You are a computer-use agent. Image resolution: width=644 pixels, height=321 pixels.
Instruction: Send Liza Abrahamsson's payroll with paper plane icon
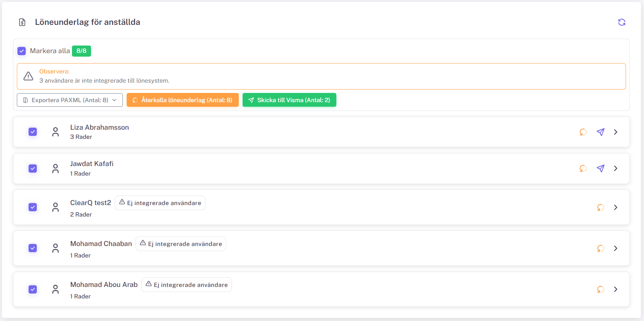click(x=600, y=132)
